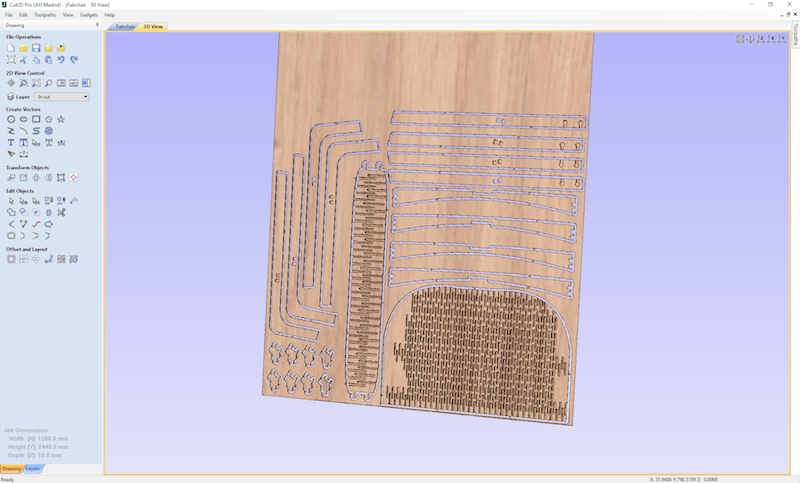Click the isometric view axes icon
This screenshot has width=800, height=483.
coord(751,39)
